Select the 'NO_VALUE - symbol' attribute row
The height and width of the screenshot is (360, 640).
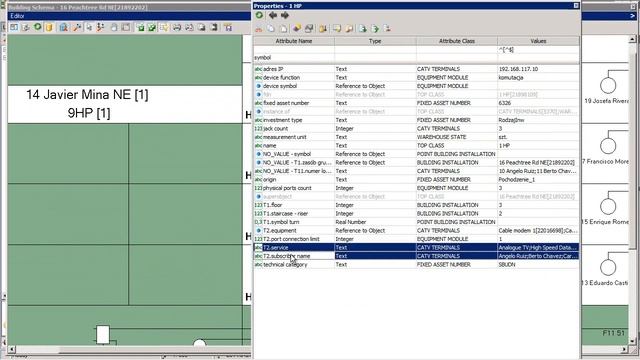(x=416, y=154)
